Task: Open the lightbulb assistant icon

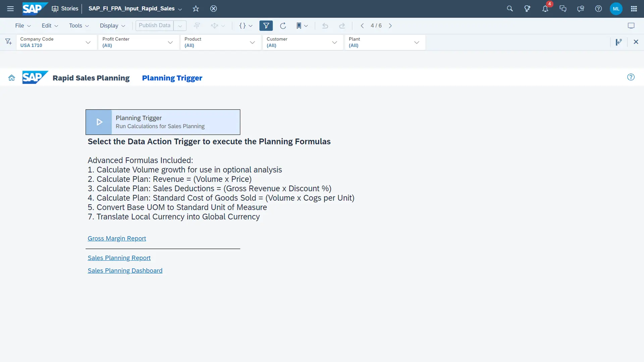Action: pyautogui.click(x=527, y=9)
